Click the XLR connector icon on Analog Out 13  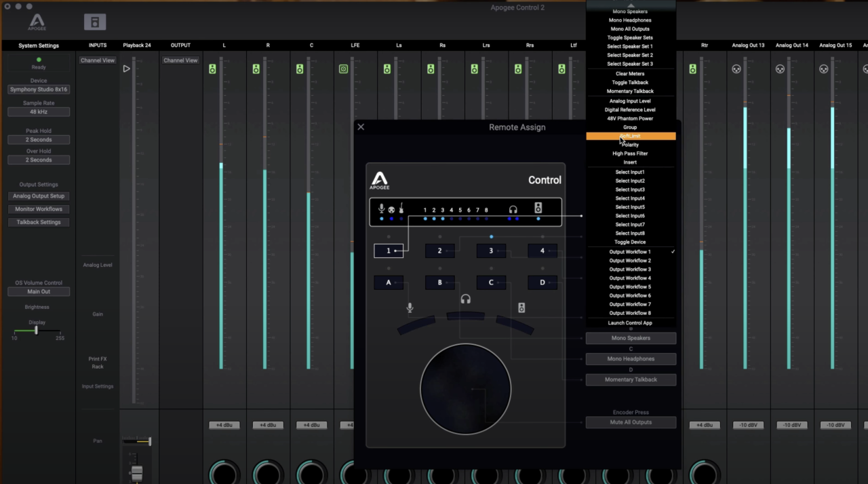736,69
